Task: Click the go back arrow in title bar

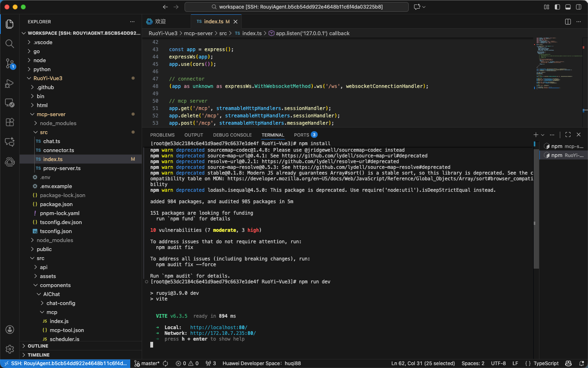Action: 165,7
